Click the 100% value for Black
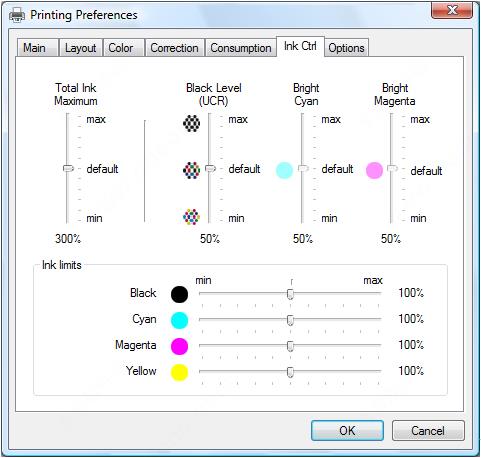The height and width of the screenshot is (458, 481). point(411,293)
